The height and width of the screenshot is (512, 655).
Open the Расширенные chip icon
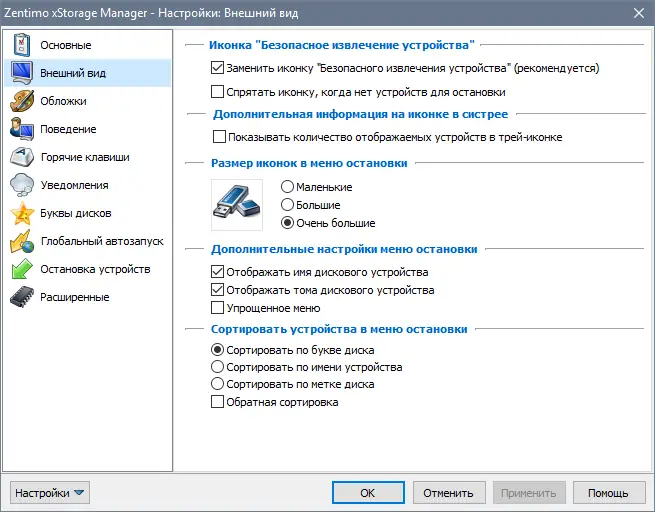tap(21, 297)
